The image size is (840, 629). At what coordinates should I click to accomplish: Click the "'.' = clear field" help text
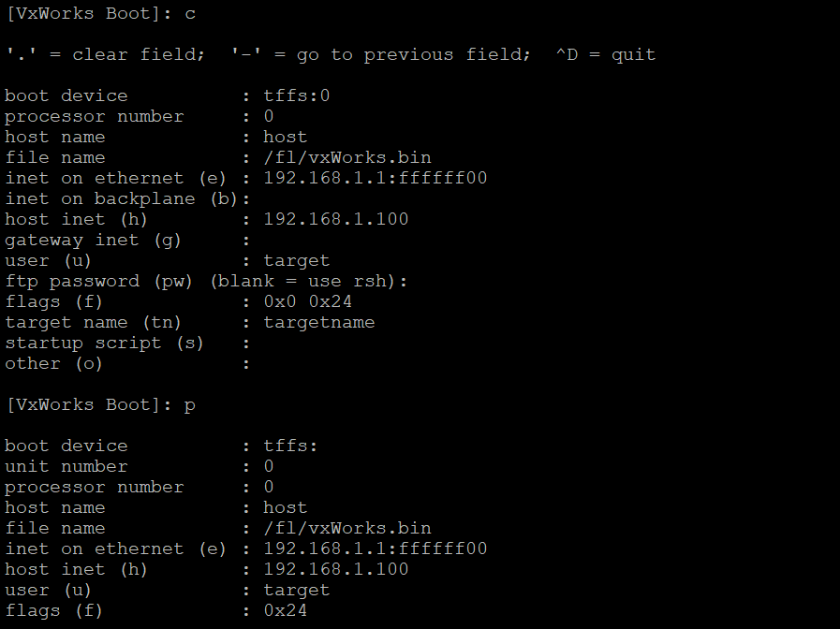pyautogui.click(x=104, y=54)
